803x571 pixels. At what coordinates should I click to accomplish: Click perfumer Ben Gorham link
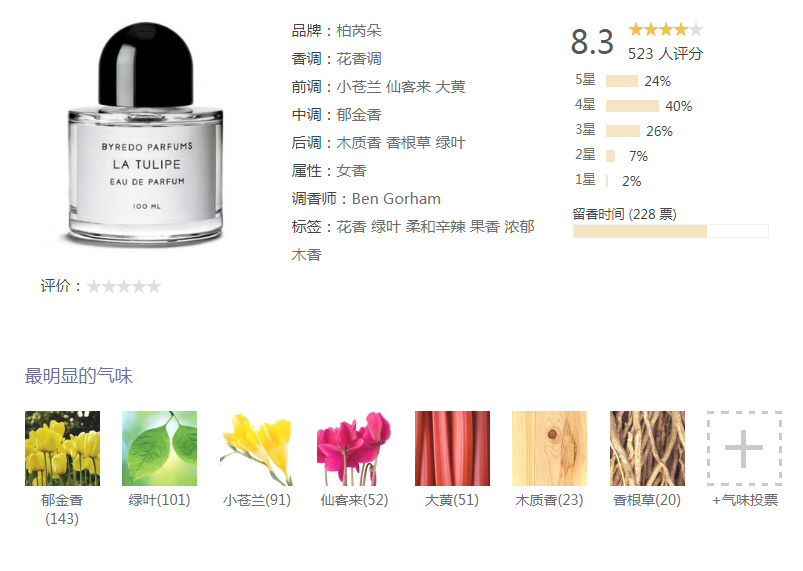[x=396, y=199]
